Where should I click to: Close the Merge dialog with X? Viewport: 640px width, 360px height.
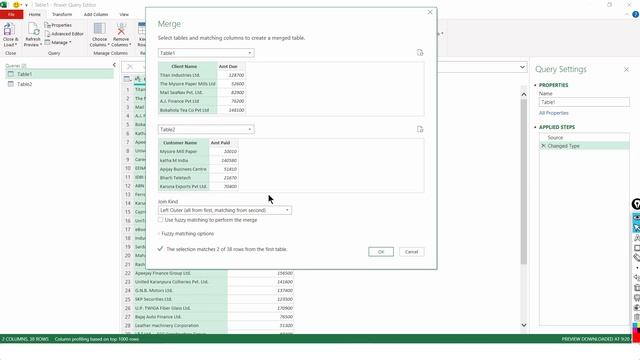(x=430, y=12)
